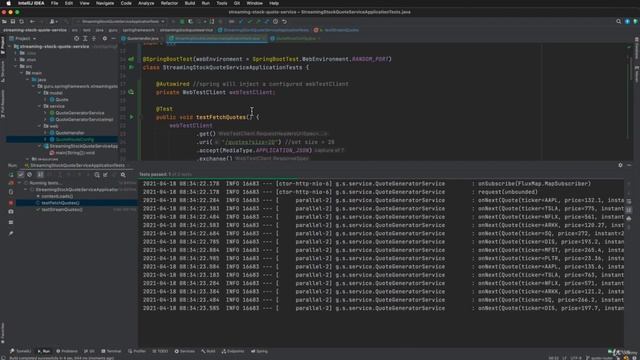Collapse the streaming-stock-quote-service root node
This screenshot has width=640, height=360.
pyautogui.click(x=10, y=47)
